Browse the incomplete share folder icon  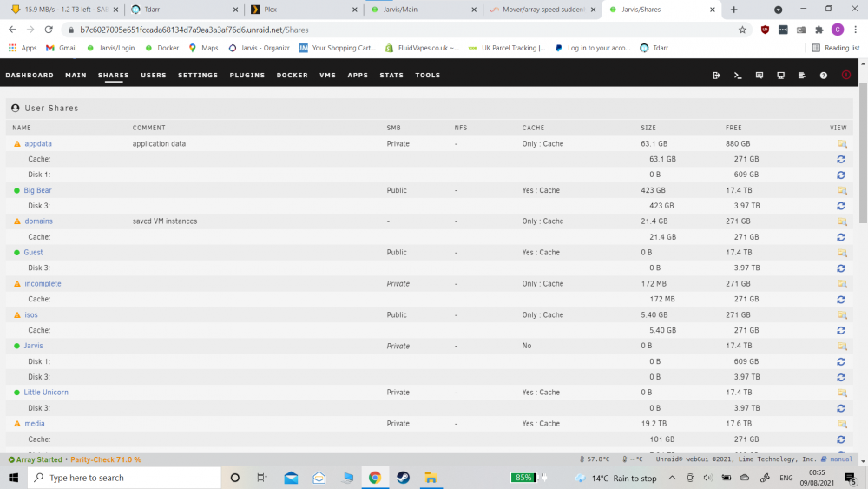coord(842,283)
